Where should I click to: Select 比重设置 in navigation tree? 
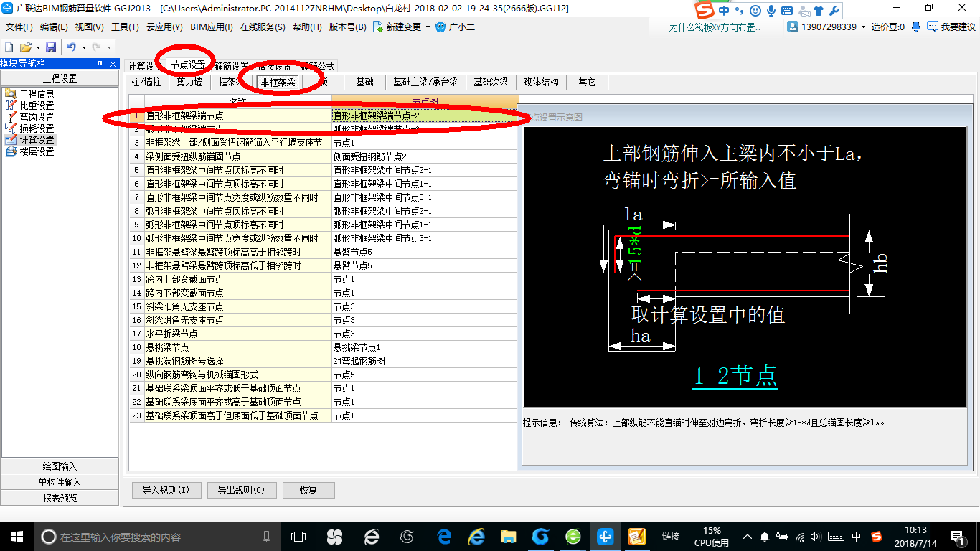(x=37, y=105)
